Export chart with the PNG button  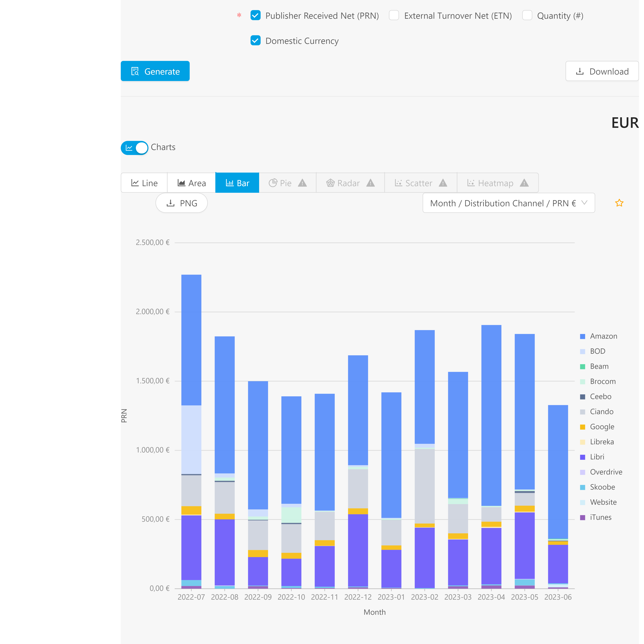(182, 203)
